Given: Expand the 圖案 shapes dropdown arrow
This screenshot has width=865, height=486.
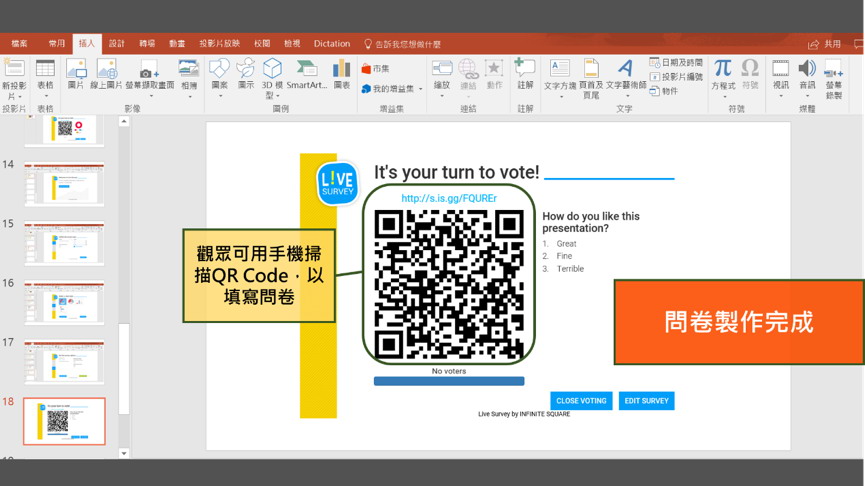Looking at the screenshot, I should [x=220, y=97].
